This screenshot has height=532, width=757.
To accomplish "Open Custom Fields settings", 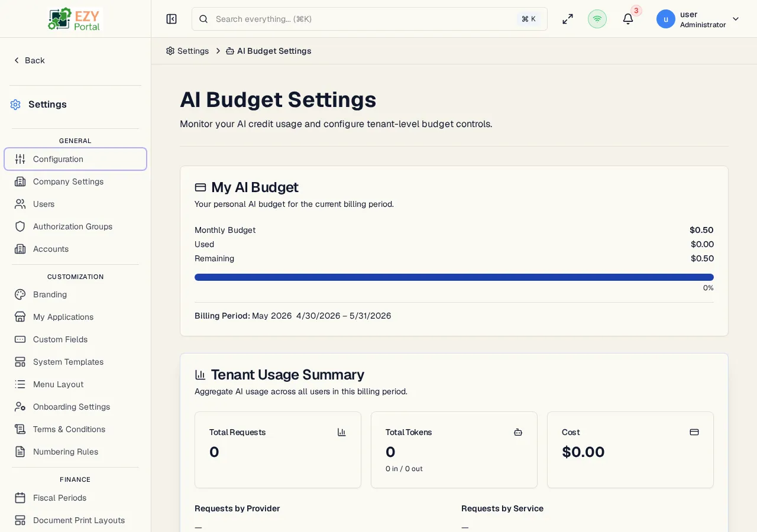I will coord(75,339).
